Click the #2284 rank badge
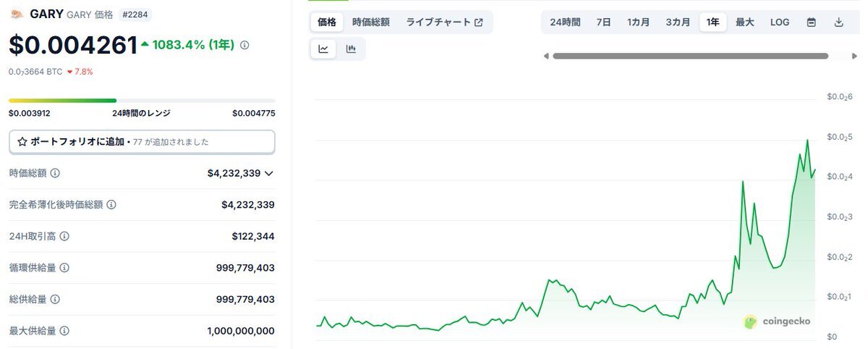Viewport: 868px width, 349px height. click(135, 14)
